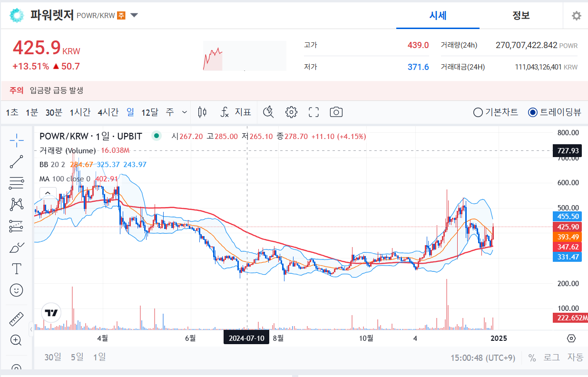Select the 4시간 interval
Viewport: 588px width, 377px height.
pyautogui.click(x=108, y=112)
